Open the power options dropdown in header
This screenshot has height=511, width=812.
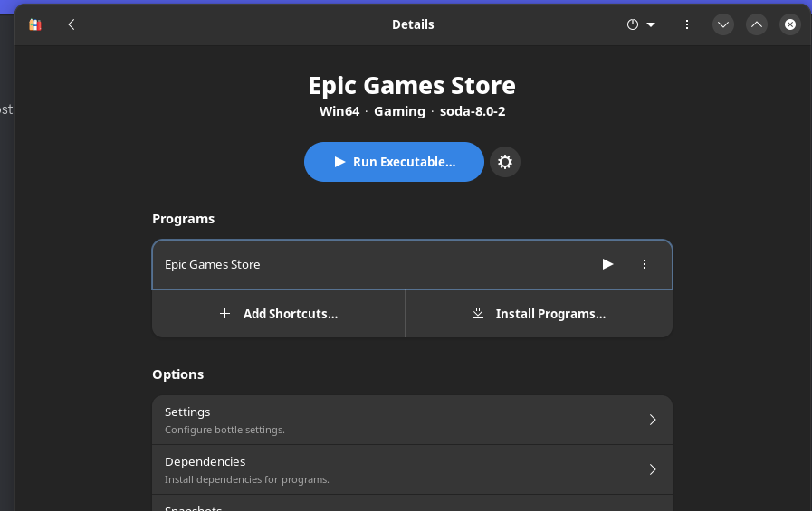(x=641, y=24)
